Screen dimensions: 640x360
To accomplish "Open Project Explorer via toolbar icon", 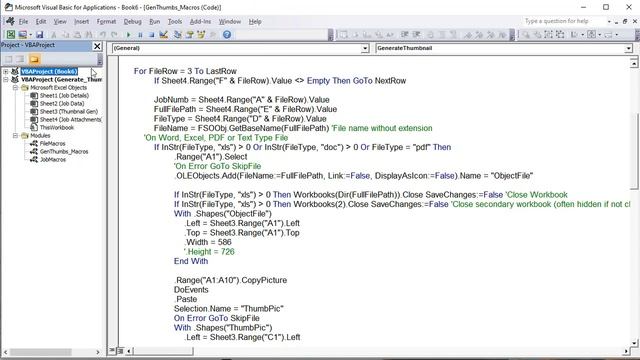I will 178,35.
